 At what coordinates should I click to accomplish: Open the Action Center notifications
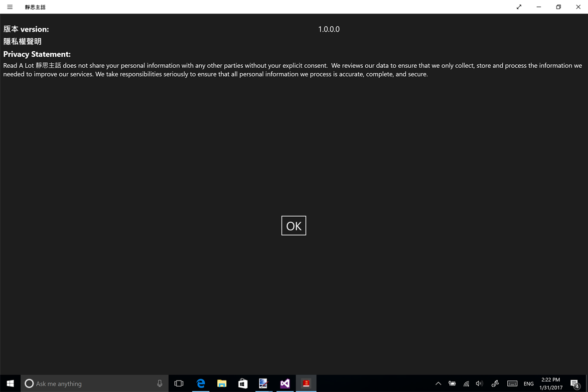575,384
